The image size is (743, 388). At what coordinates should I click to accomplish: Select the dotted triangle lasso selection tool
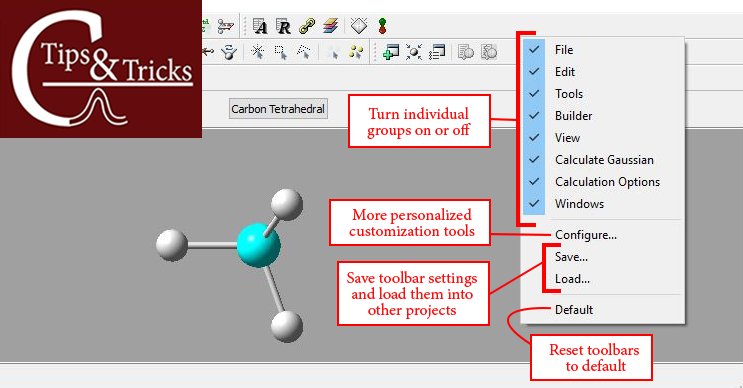[304, 52]
